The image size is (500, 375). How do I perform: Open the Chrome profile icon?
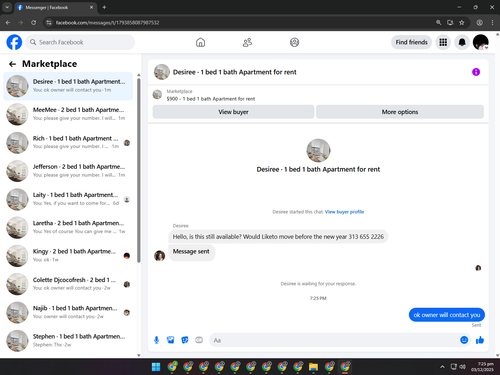pos(479,23)
